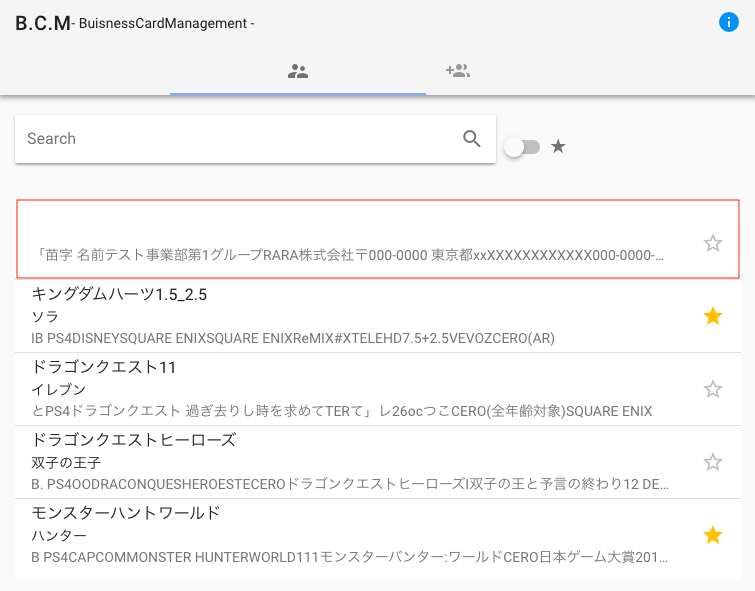Open the モンスターハントワールド entry title
The width and height of the screenshot is (755, 591).
(126, 513)
